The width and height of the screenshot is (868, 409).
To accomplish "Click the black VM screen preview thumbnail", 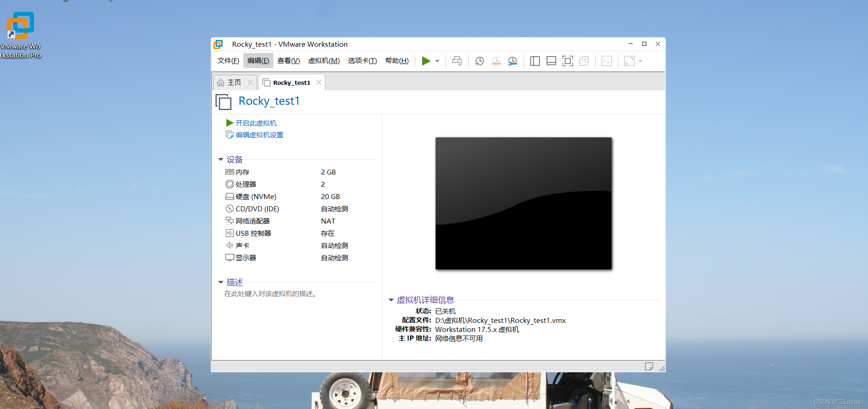I will pyautogui.click(x=524, y=203).
